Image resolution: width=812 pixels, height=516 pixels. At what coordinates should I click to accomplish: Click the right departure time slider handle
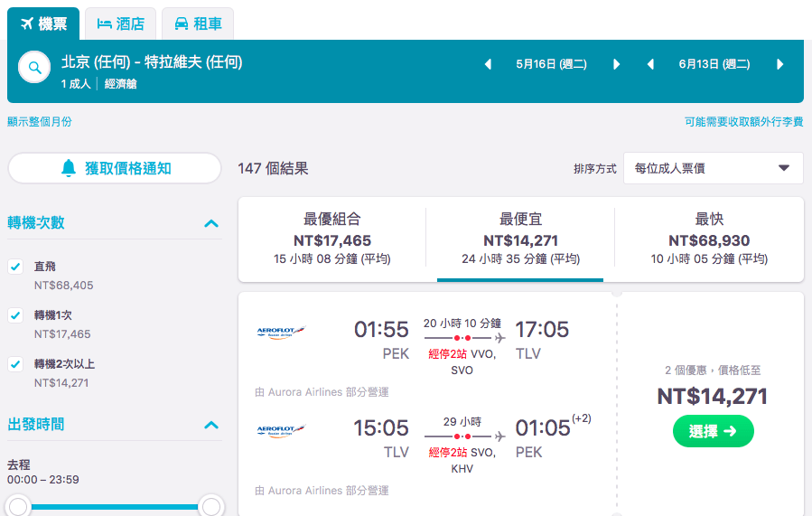click(210, 507)
